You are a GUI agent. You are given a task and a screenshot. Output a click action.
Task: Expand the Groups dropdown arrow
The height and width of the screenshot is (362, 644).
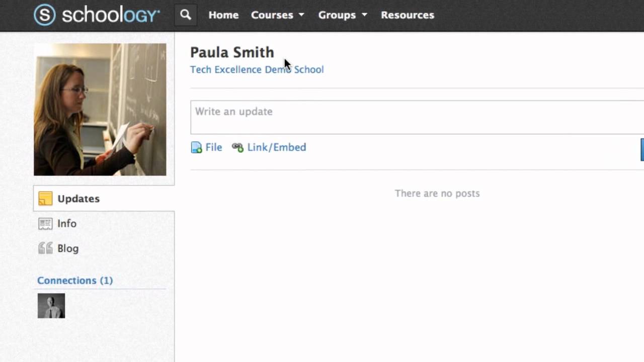(x=364, y=15)
